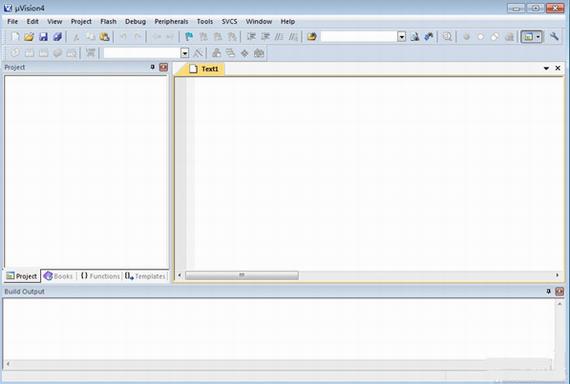This screenshot has height=384, width=570.
Task: Open the Flash menu
Action: (108, 21)
